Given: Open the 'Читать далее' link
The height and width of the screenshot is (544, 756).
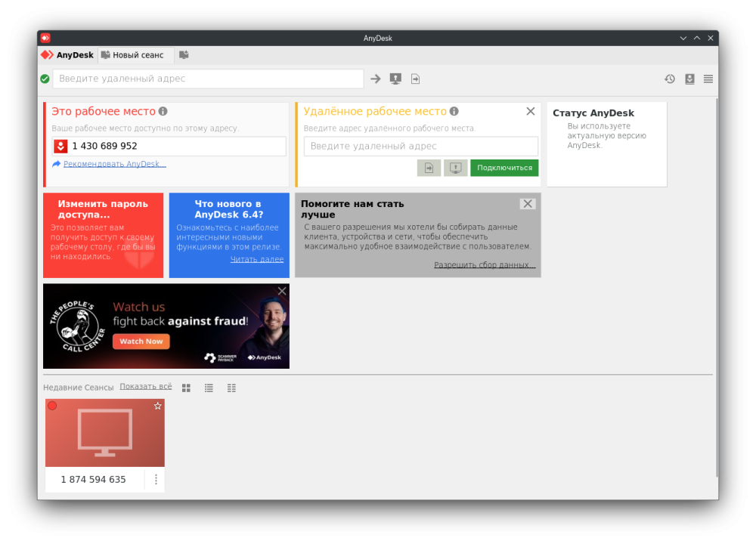Looking at the screenshot, I should 257,259.
